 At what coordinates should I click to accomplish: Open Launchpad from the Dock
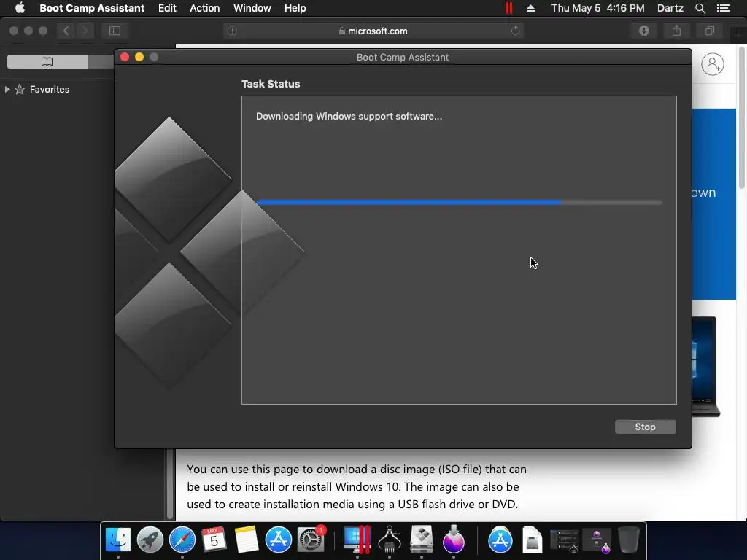coord(150,540)
